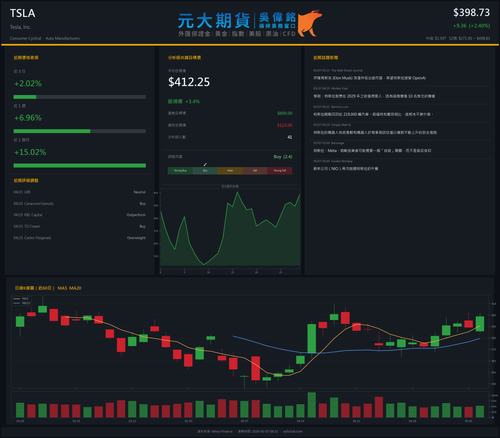Click the +6.96% one-week return value

pos(28,118)
